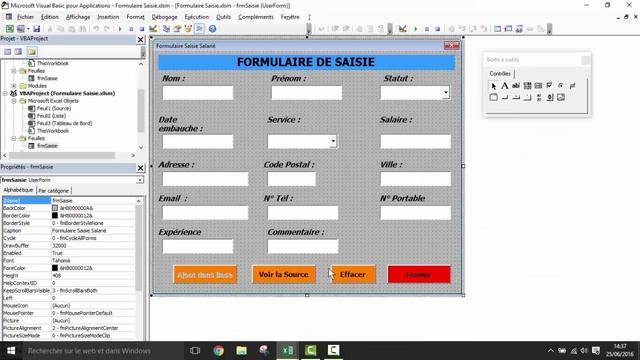Viewport: 640px width, 360px height.
Task: Select the OptionButton control in the toolbox
Action: pyautogui.click(x=561, y=86)
